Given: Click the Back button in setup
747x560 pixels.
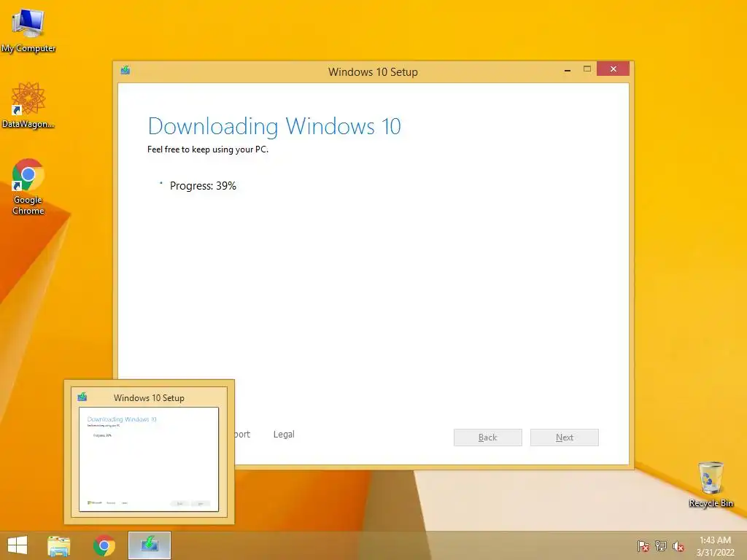Looking at the screenshot, I should [x=488, y=437].
